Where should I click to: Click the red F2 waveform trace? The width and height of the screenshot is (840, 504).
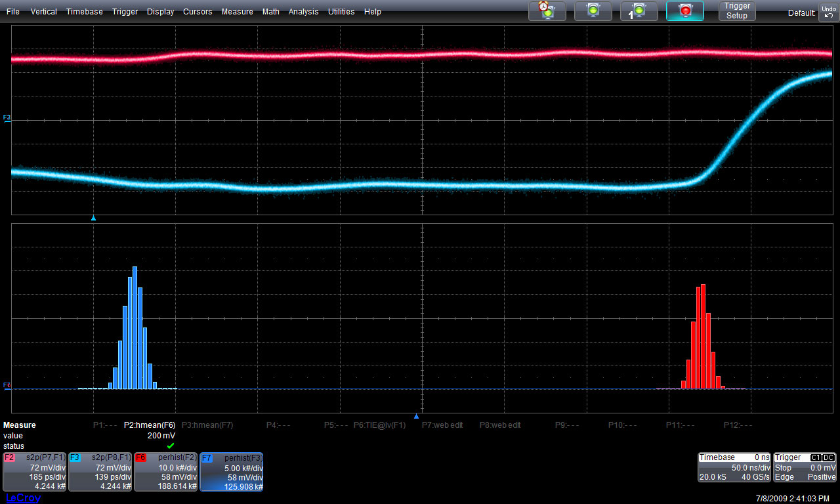click(x=420, y=54)
